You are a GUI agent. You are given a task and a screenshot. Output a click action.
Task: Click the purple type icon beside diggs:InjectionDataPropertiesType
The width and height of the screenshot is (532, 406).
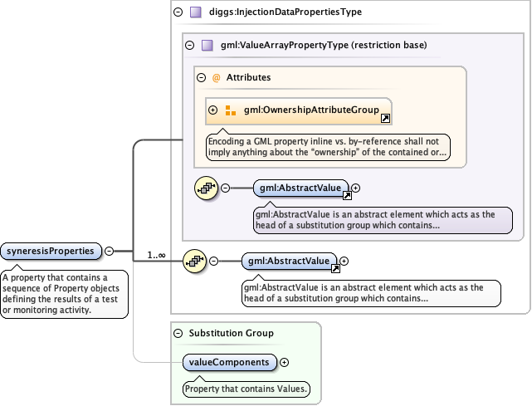point(195,12)
